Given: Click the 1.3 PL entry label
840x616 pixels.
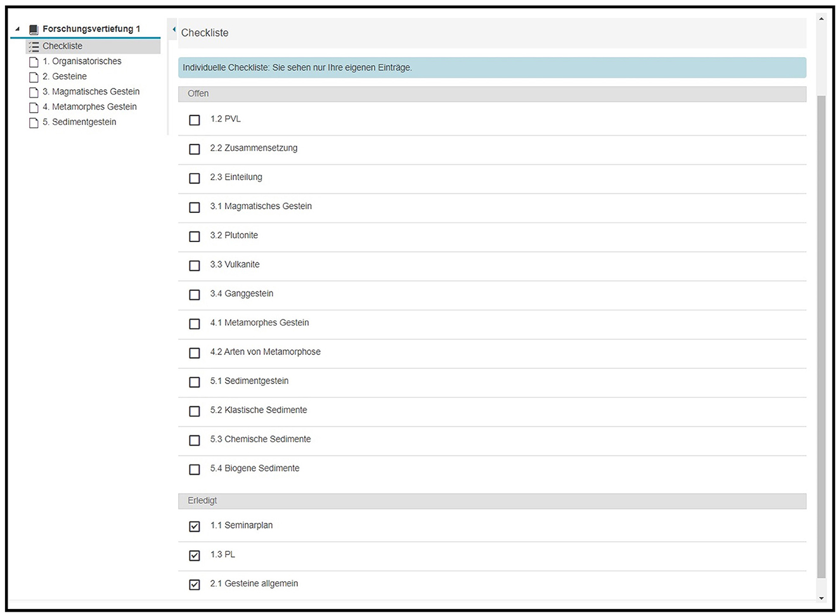Looking at the screenshot, I should (223, 555).
